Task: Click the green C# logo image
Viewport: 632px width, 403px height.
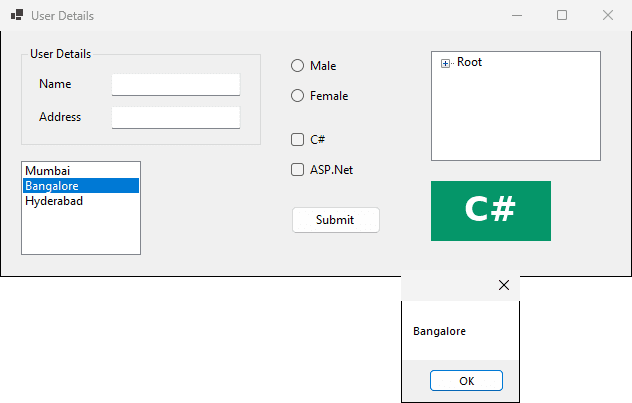Action: tap(491, 211)
